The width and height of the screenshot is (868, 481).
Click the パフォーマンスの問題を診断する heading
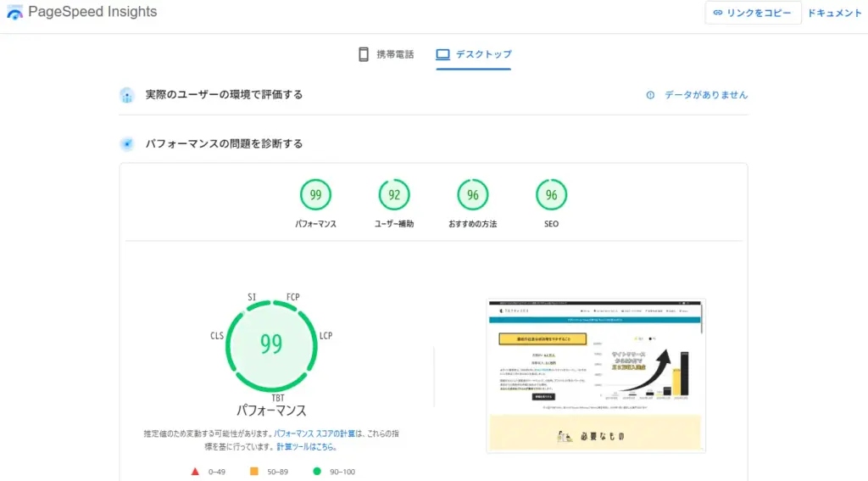click(224, 144)
